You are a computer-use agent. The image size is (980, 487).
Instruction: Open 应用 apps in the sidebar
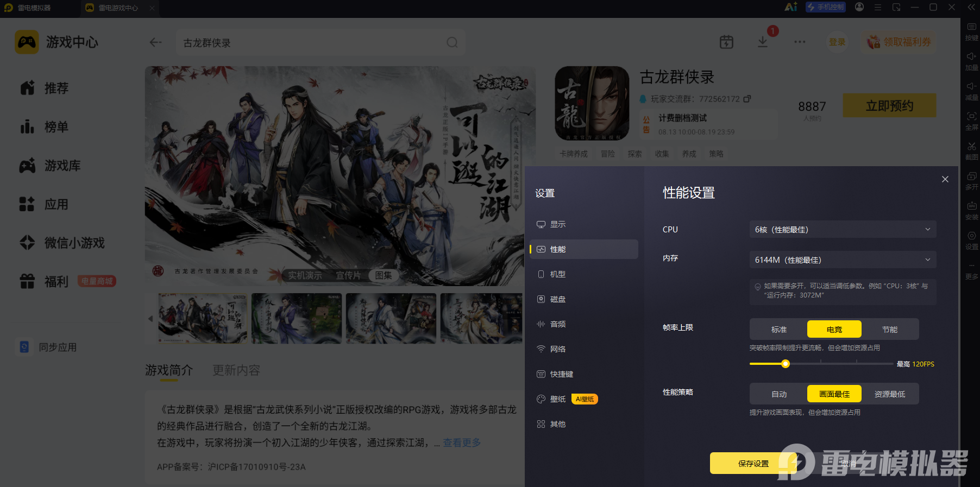point(45,204)
